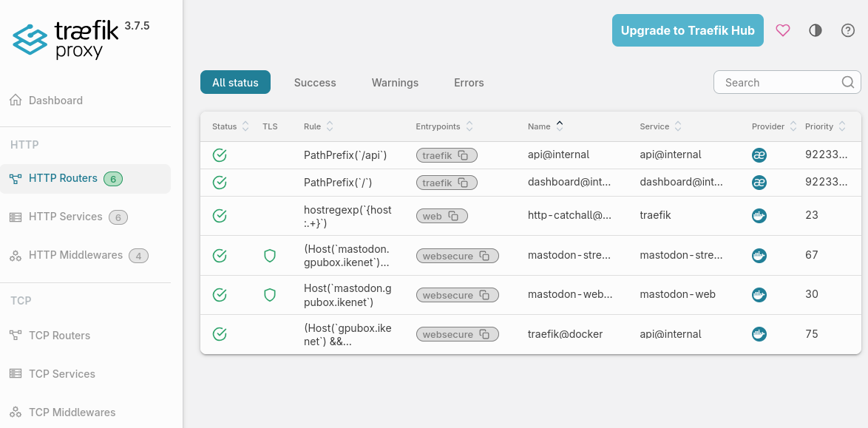The height and width of the screenshot is (428, 868).
Task: Click the heart icon in the header
Action: click(782, 30)
